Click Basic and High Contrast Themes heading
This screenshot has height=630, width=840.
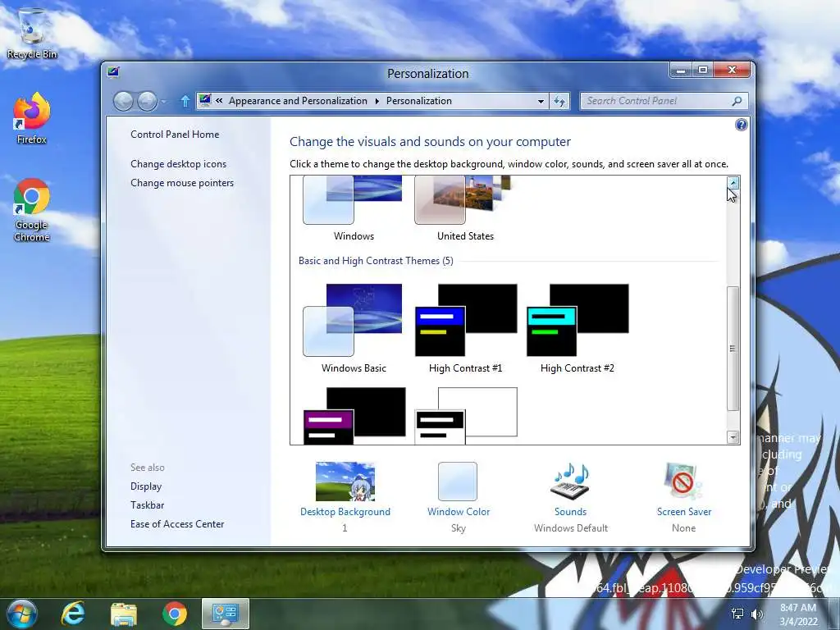tap(376, 261)
